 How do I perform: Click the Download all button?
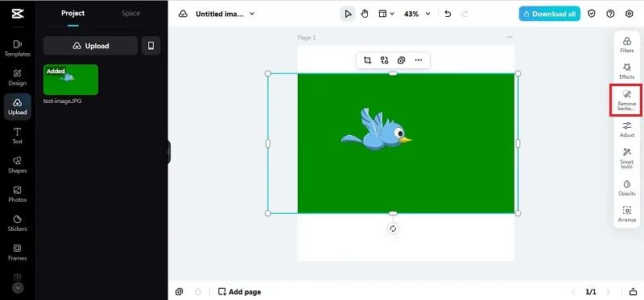pyautogui.click(x=550, y=14)
